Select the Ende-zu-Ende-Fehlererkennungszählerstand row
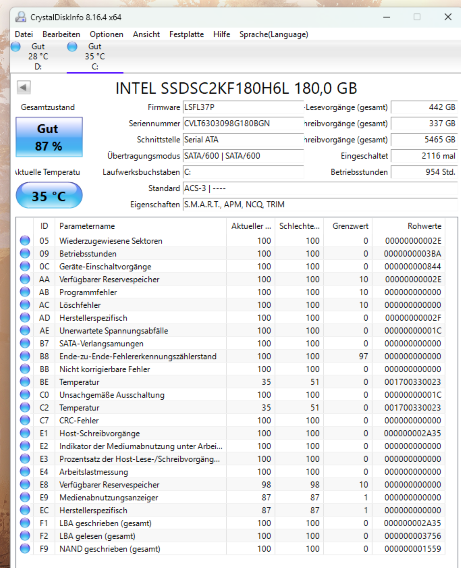 231,356
